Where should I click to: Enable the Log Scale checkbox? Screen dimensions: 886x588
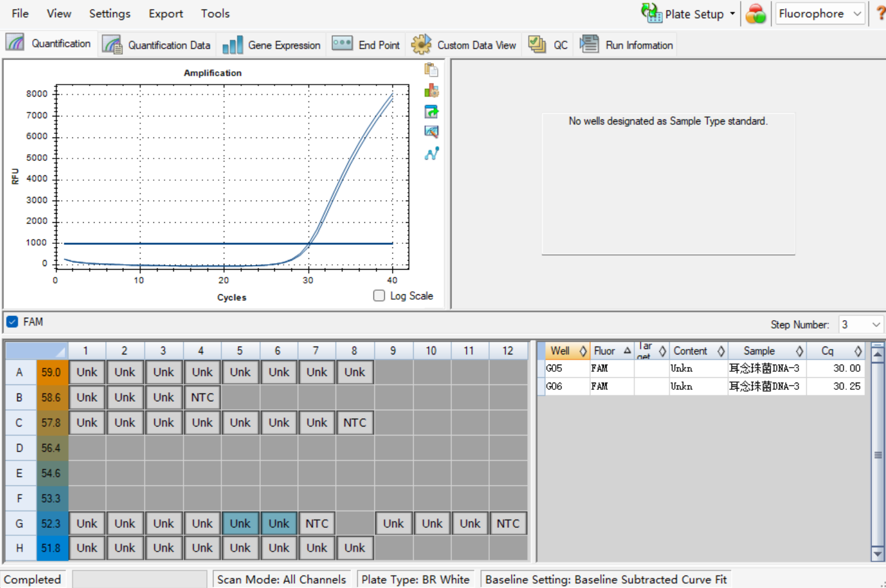379,296
